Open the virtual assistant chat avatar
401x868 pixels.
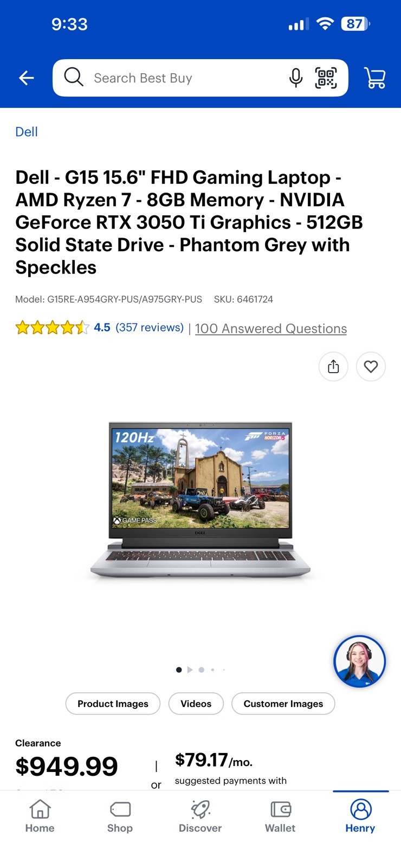(359, 661)
